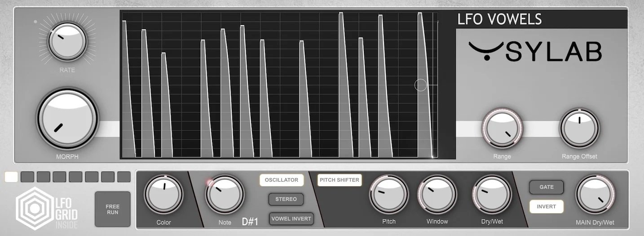Screen dimensions: 644x236
Task: Click the MAIN Dry/Wet knob
Action: tap(595, 196)
